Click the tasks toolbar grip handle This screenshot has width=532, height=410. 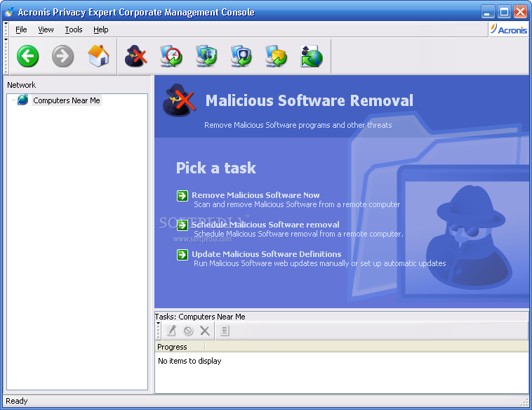158,331
